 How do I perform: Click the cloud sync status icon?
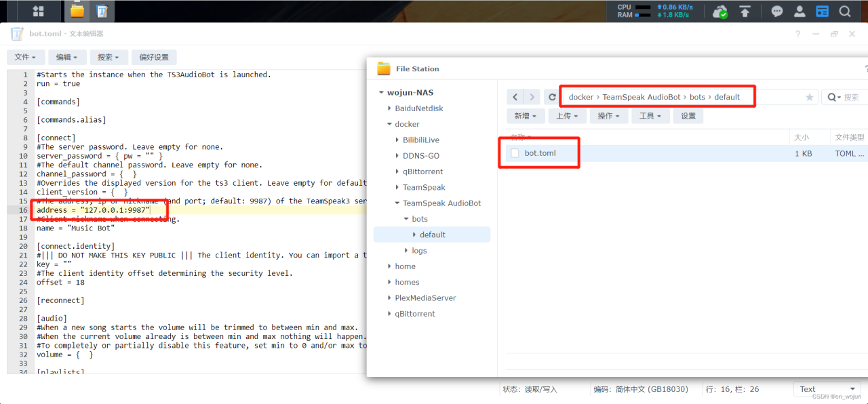(x=719, y=12)
